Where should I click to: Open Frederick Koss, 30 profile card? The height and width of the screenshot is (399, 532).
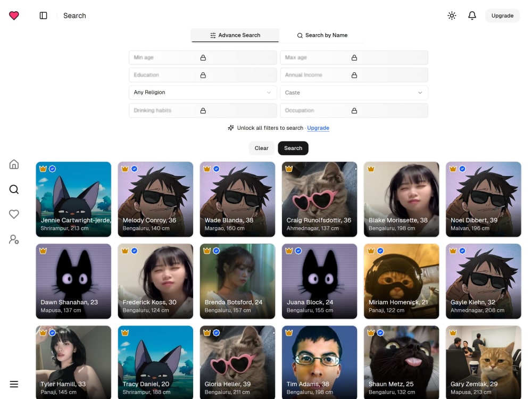click(x=155, y=281)
